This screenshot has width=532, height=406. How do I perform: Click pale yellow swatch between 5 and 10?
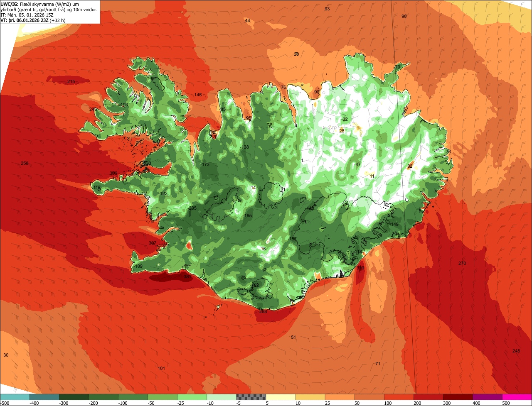280,397
